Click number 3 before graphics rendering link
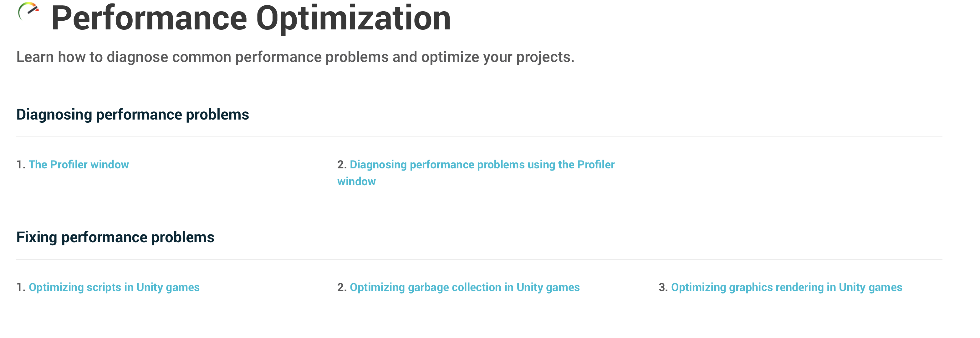The width and height of the screenshot is (980, 338). tap(663, 287)
